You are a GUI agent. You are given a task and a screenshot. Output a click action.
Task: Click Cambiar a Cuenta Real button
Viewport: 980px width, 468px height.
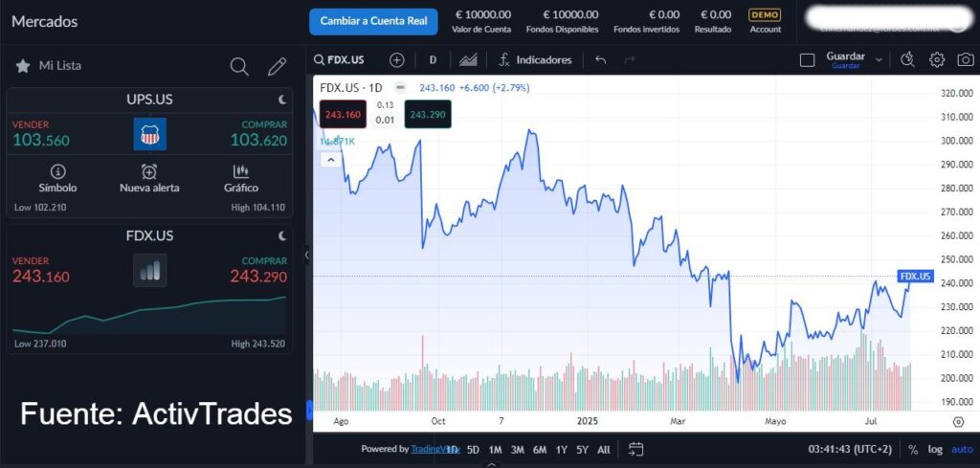point(373,21)
